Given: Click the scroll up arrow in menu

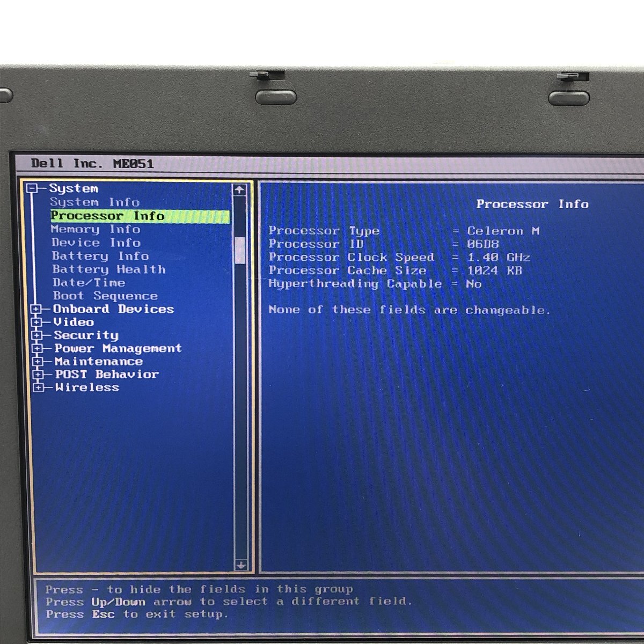Looking at the screenshot, I should pyautogui.click(x=239, y=189).
